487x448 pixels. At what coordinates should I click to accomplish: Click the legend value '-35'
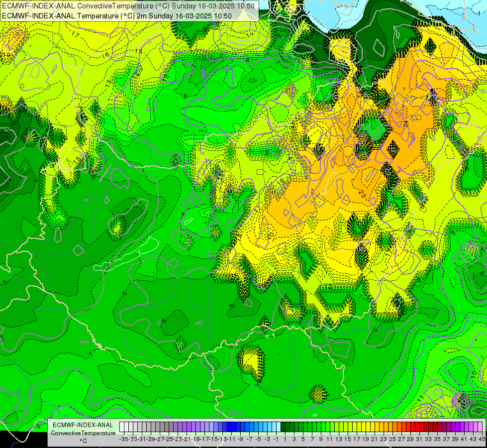tap(123, 439)
